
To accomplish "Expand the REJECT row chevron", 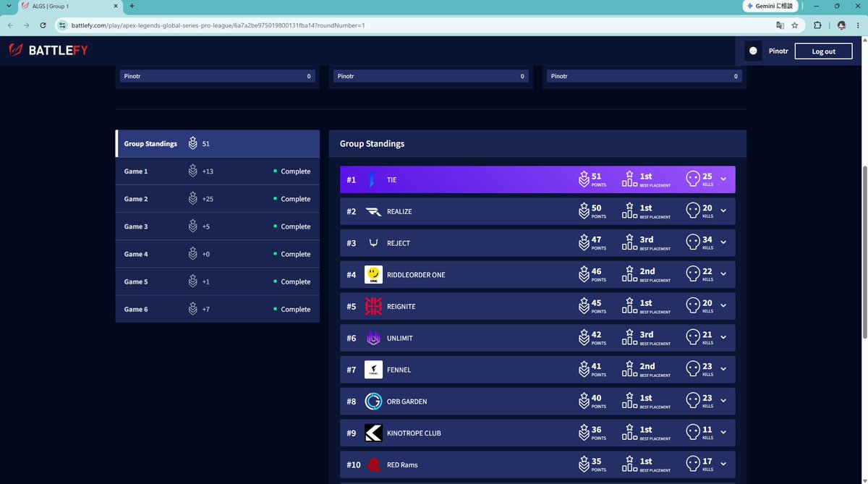I will (723, 243).
